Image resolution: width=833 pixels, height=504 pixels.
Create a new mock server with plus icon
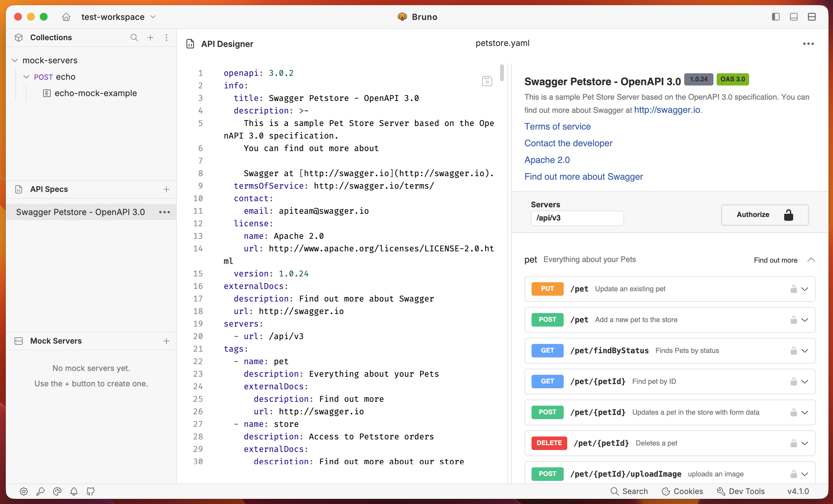pos(166,341)
